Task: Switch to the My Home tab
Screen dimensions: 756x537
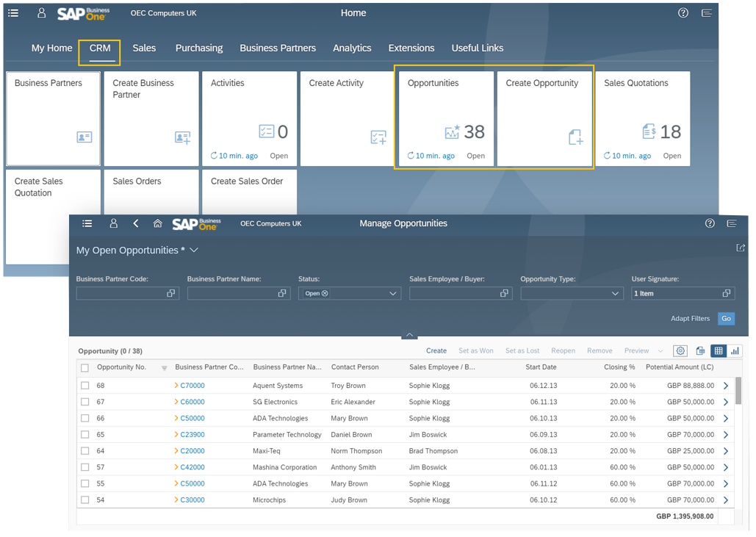Action: coord(51,48)
